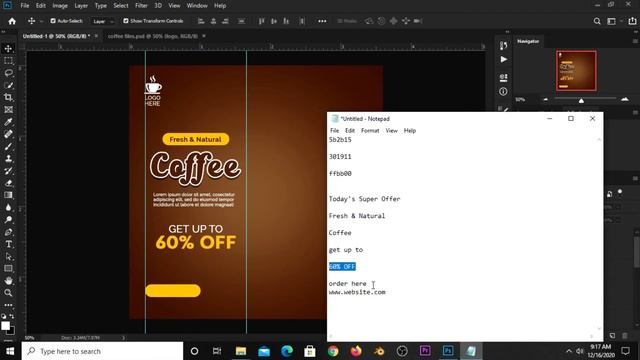
Task: Open tool preset picker arrow beside Move icon
Action: (x=41, y=21)
